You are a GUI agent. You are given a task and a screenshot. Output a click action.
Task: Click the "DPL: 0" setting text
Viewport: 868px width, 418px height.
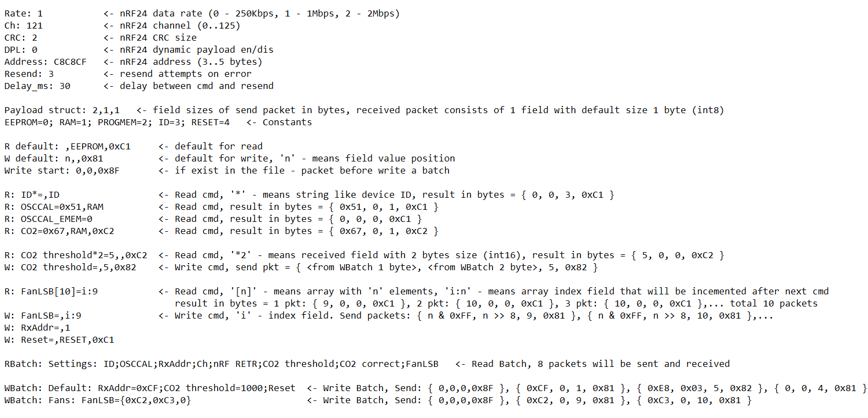[x=21, y=50]
